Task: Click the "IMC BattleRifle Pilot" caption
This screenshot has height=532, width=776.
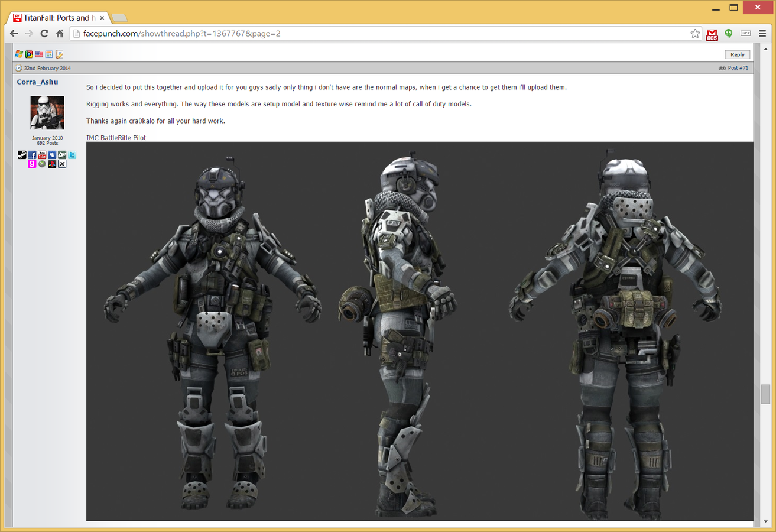Action: coord(116,138)
